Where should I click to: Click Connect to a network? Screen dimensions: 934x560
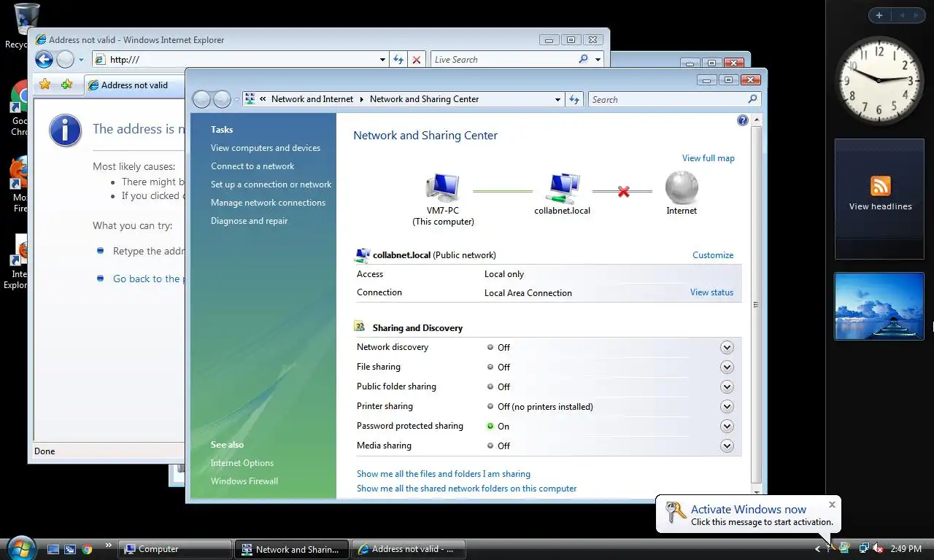coord(252,166)
